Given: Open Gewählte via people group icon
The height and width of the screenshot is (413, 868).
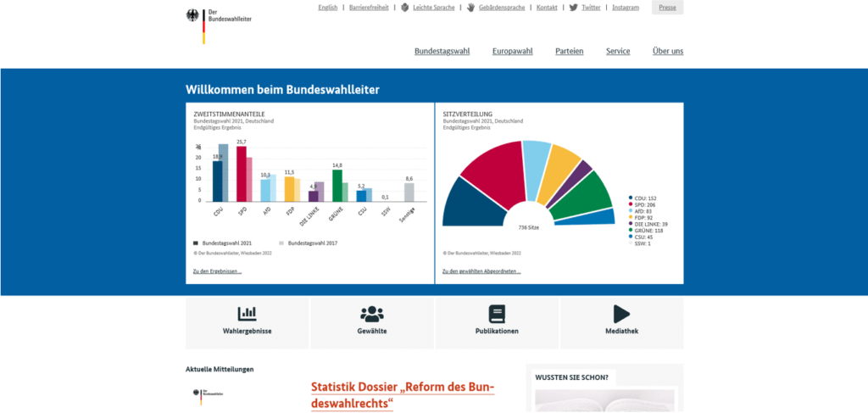Looking at the screenshot, I should 372,313.
